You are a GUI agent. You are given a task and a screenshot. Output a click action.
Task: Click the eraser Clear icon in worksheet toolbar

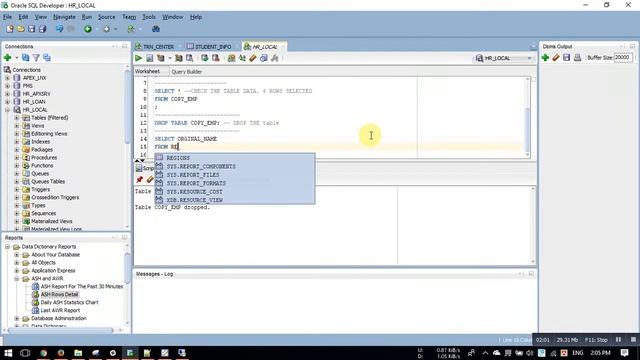(253, 58)
